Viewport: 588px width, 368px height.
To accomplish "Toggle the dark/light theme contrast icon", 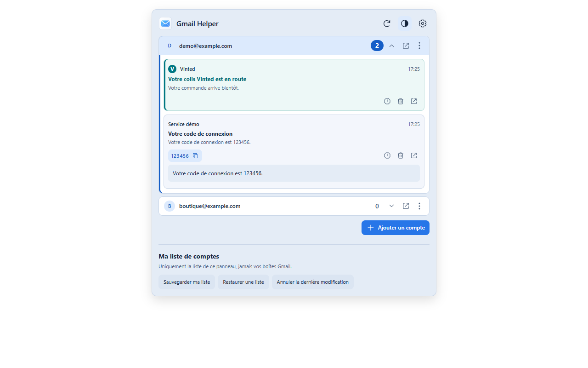I will tap(405, 23).
